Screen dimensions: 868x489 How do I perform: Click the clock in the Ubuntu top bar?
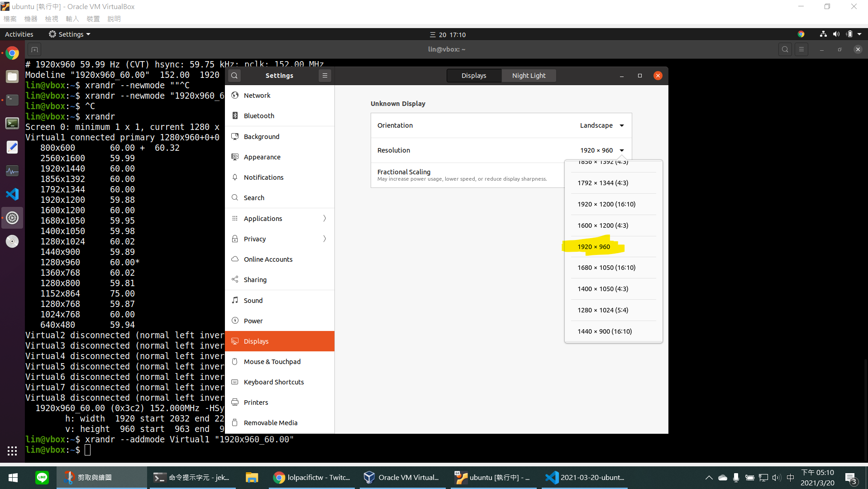448,34
